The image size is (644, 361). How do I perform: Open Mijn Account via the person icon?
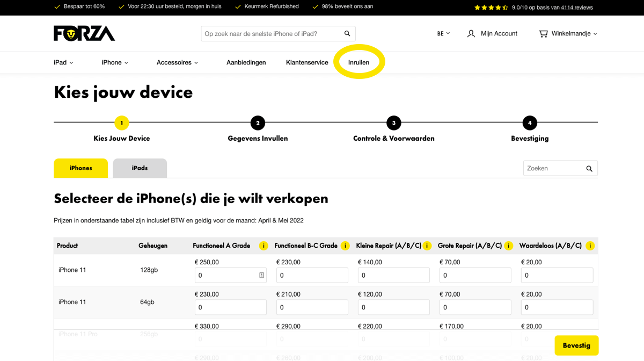[x=471, y=33]
